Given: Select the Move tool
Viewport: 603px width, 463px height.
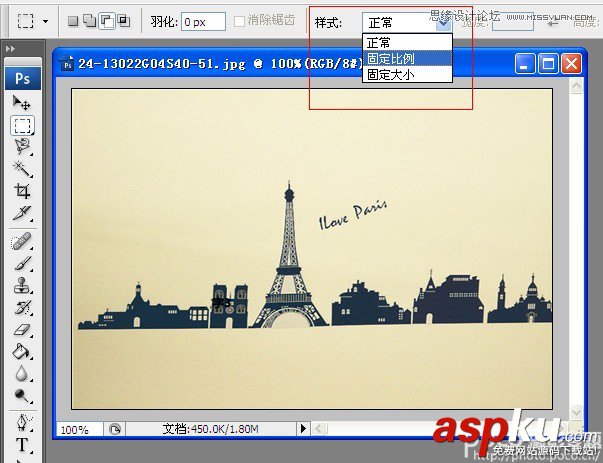Looking at the screenshot, I should tap(22, 103).
